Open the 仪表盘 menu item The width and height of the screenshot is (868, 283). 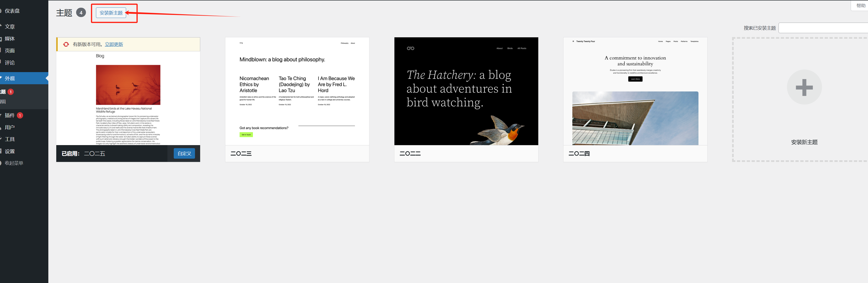click(12, 11)
